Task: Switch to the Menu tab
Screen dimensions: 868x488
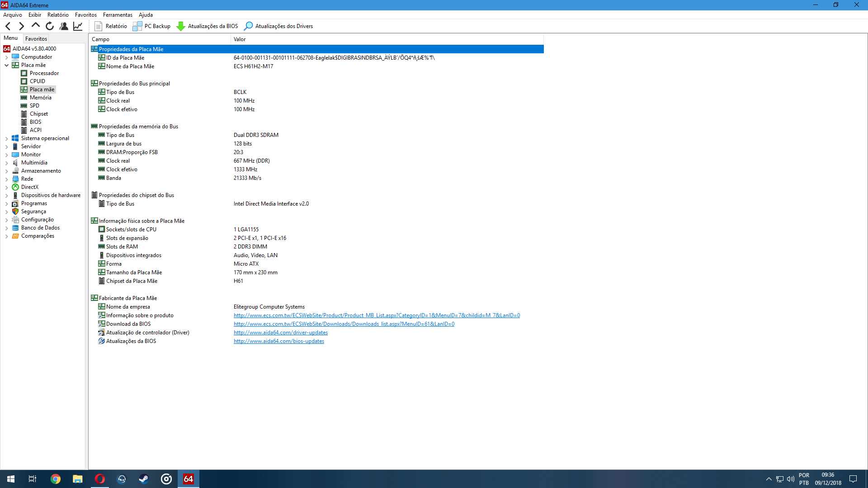Action: [x=11, y=38]
